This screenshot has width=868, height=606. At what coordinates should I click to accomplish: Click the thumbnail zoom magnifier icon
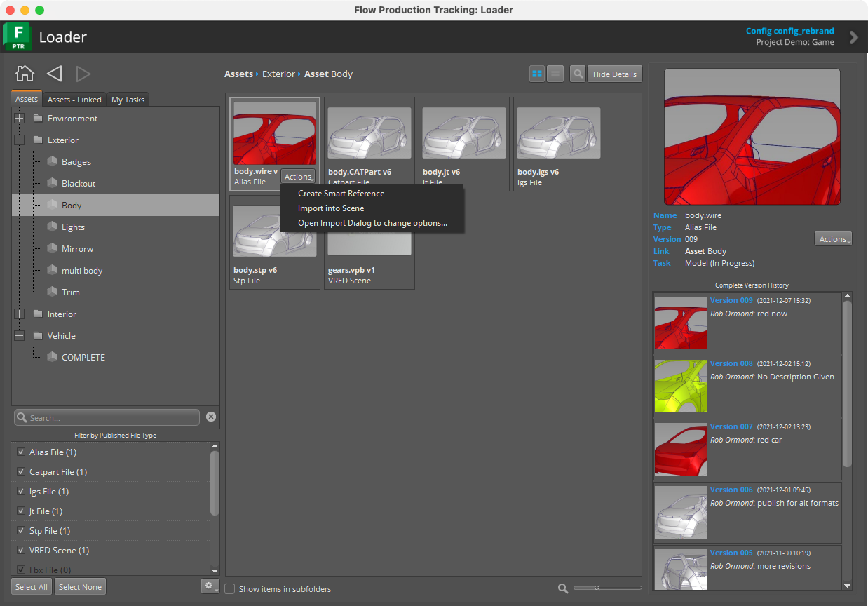(563, 588)
